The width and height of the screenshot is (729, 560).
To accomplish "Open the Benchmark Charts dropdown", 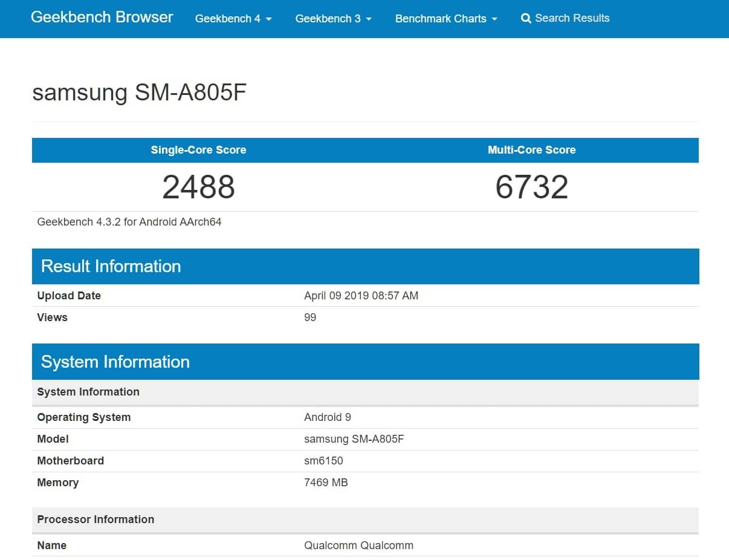I will coord(446,19).
